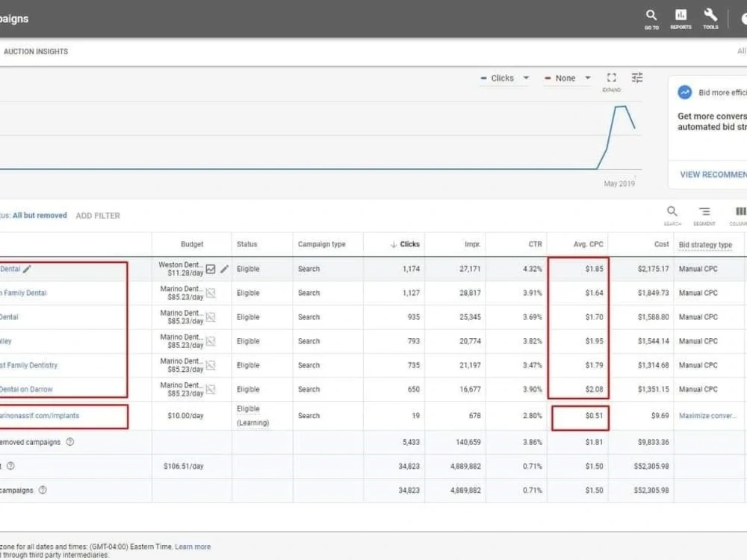Screen dimensions: 747x560
Task: Edit the Weston Dent budget pencil
Action: [224, 269]
